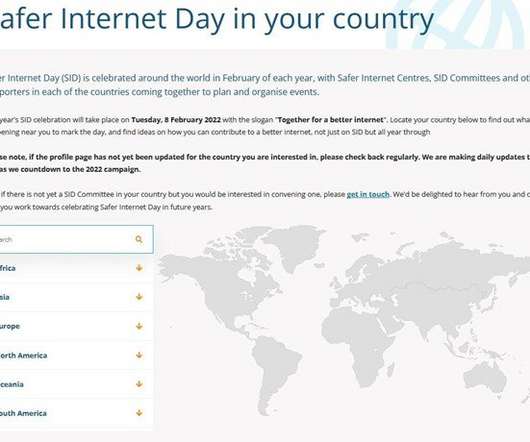Select the Africa list item label

[7, 268]
